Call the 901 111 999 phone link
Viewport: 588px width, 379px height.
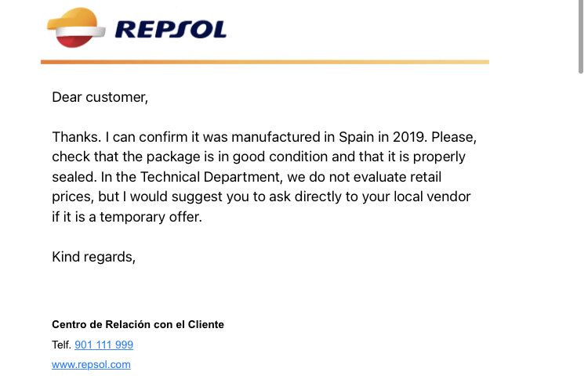(x=103, y=345)
